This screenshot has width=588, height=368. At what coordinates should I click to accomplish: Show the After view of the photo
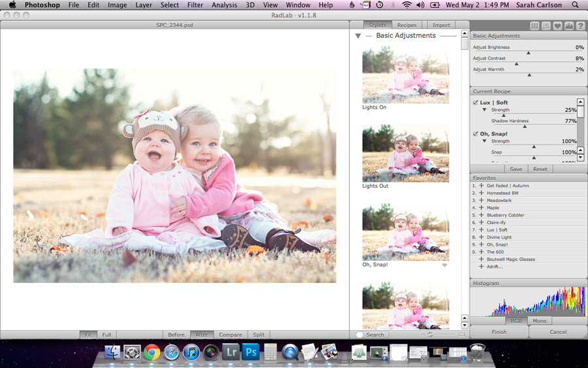tap(202, 335)
